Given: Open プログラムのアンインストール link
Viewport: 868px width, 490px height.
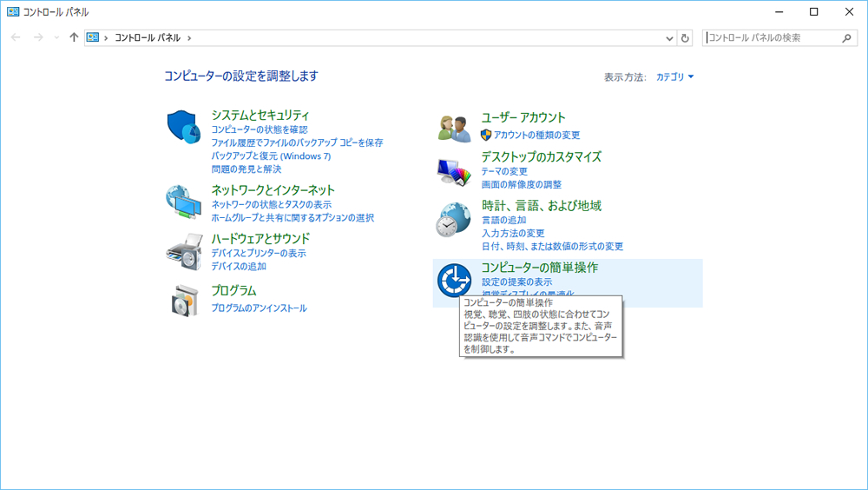Looking at the screenshot, I should point(259,308).
